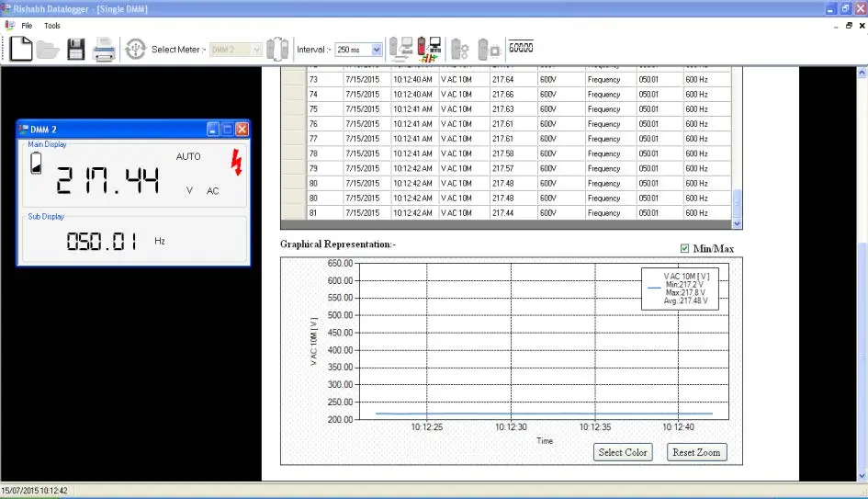This screenshot has width=868, height=499.
Task: Select row 81 voltage value 217.44
Action: coord(503,213)
